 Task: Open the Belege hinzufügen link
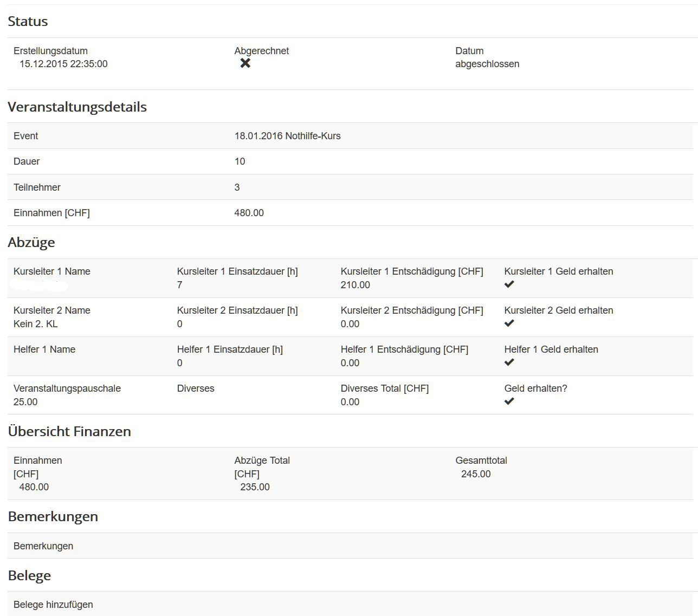[53, 605]
